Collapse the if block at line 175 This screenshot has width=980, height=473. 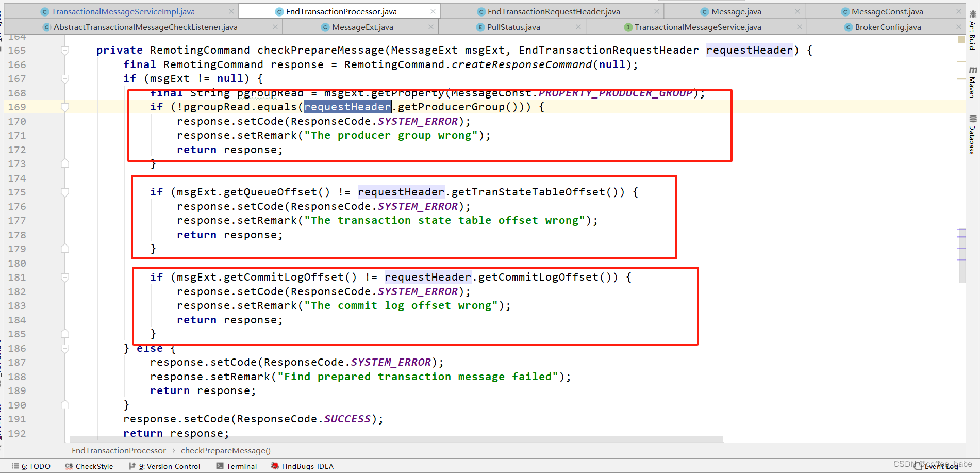tap(65, 192)
